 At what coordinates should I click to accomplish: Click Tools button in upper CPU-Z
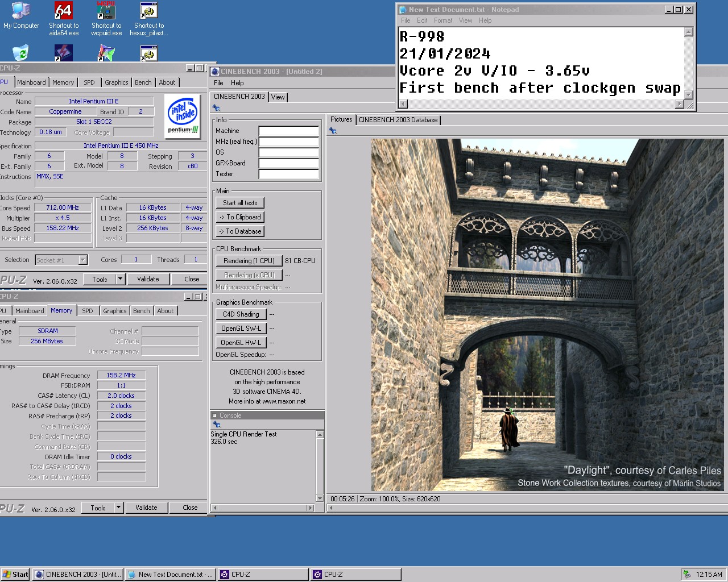100,279
